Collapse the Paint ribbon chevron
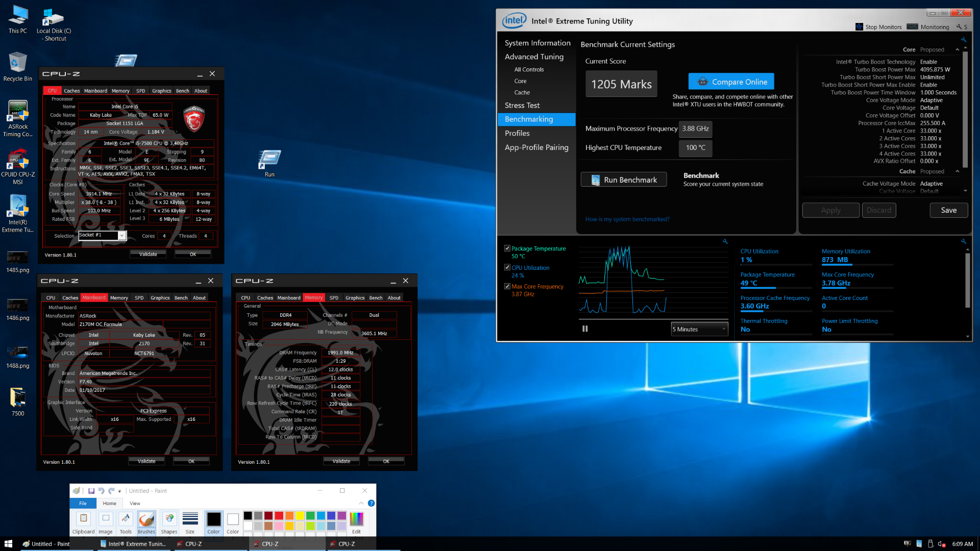 coord(361,503)
